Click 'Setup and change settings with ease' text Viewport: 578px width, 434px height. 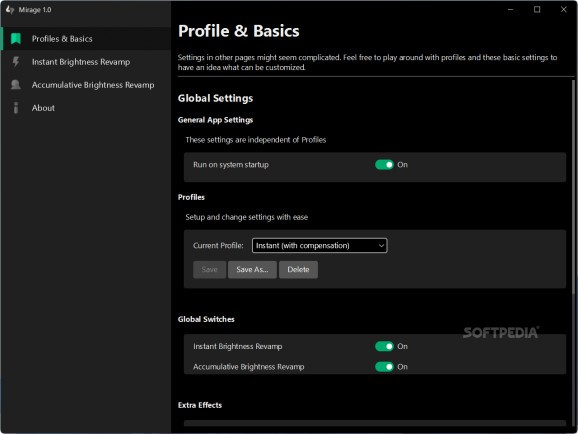coord(247,217)
